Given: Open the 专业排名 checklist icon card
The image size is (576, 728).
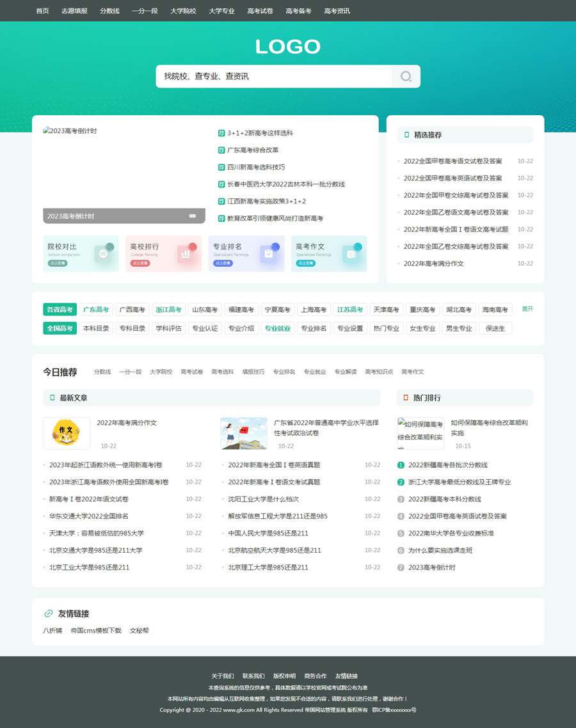Looking at the screenshot, I should (x=246, y=253).
